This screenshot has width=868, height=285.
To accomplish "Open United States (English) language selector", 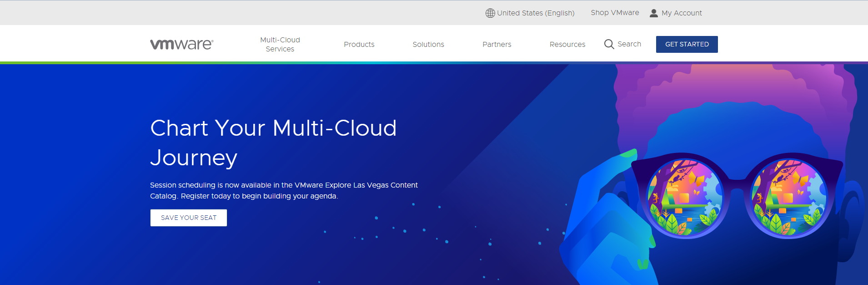I will pyautogui.click(x=536, y=13).
